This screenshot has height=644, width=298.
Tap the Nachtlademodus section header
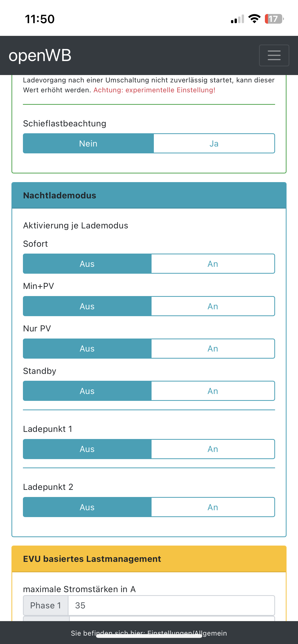(149, 195)
